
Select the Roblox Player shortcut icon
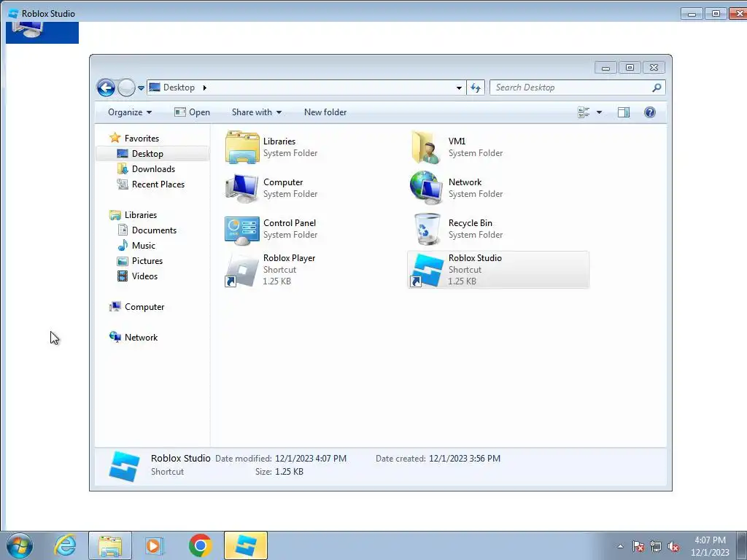[242, 270]
